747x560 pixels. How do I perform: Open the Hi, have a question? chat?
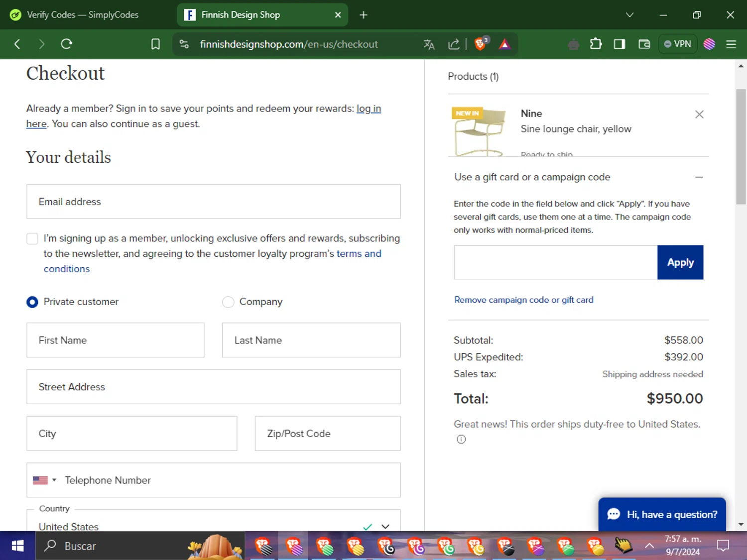click(662, 514)
